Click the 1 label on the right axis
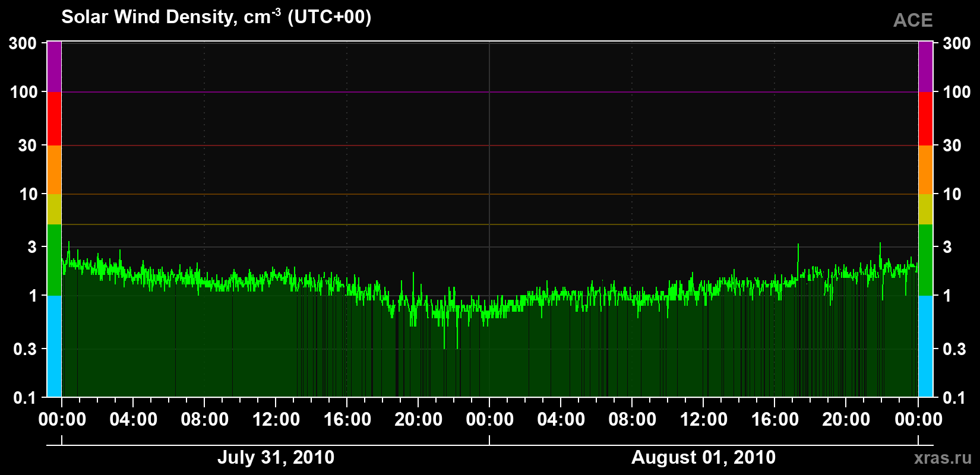 coord(947,296)
